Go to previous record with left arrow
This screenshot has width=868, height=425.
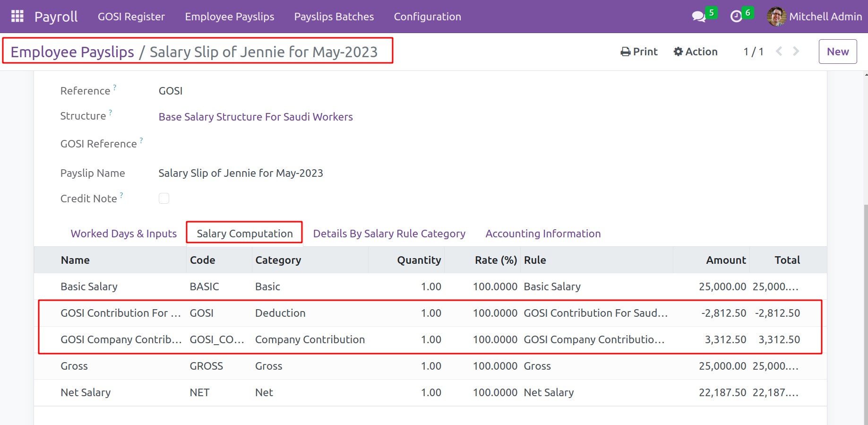point(779,52)
